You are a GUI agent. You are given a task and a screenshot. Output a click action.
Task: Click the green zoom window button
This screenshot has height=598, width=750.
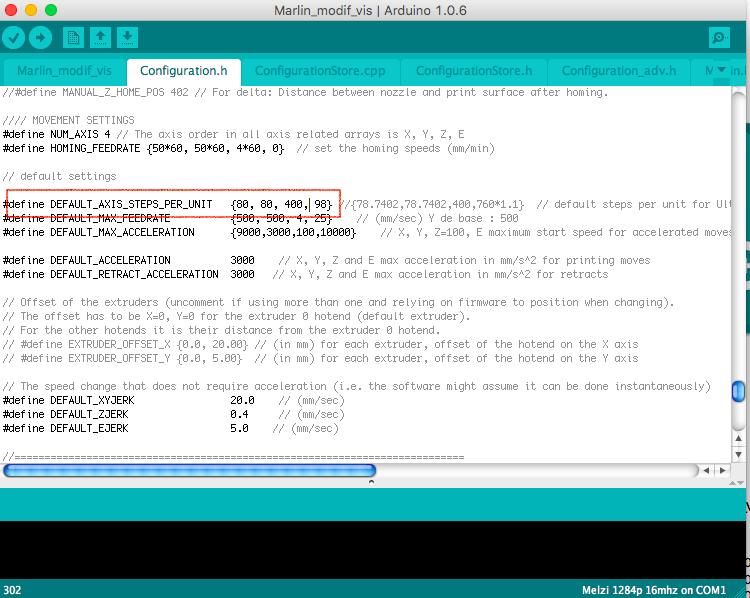pyautogui.click(x=51, y=10)
